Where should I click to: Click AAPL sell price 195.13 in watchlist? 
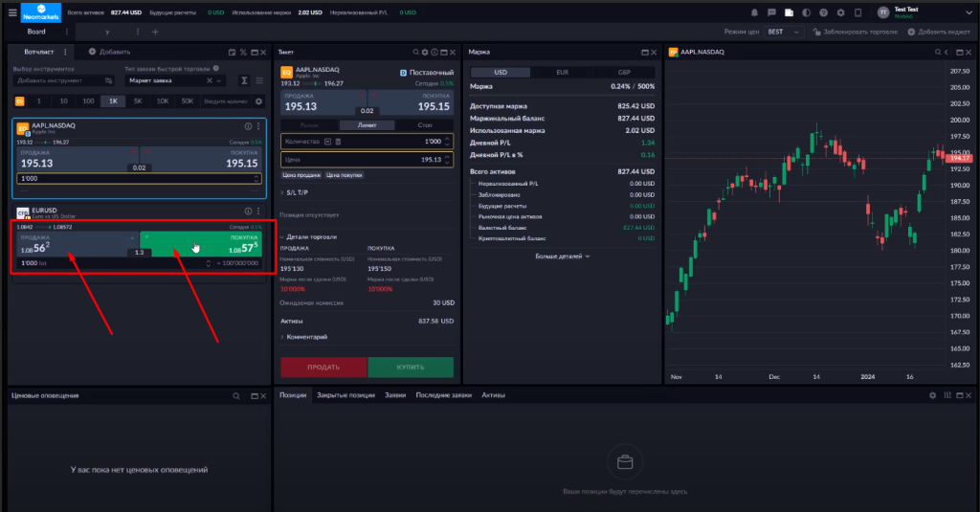coord(77,160)
